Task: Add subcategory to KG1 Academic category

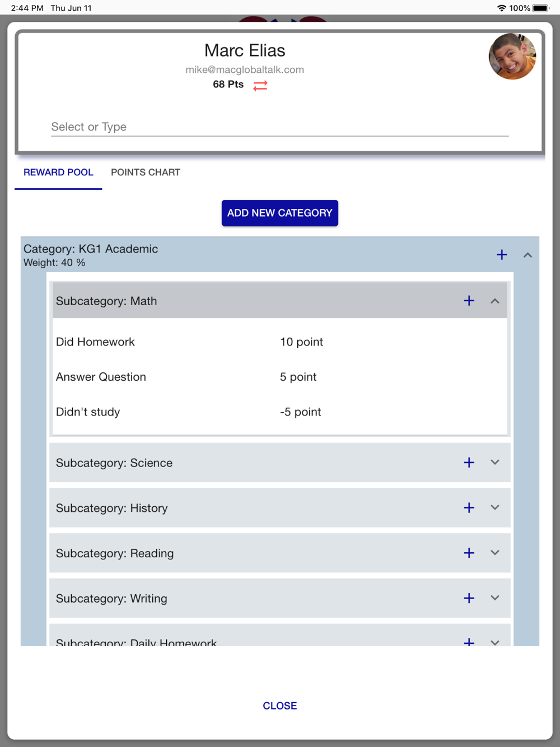Action: click(x=502, y=255)
